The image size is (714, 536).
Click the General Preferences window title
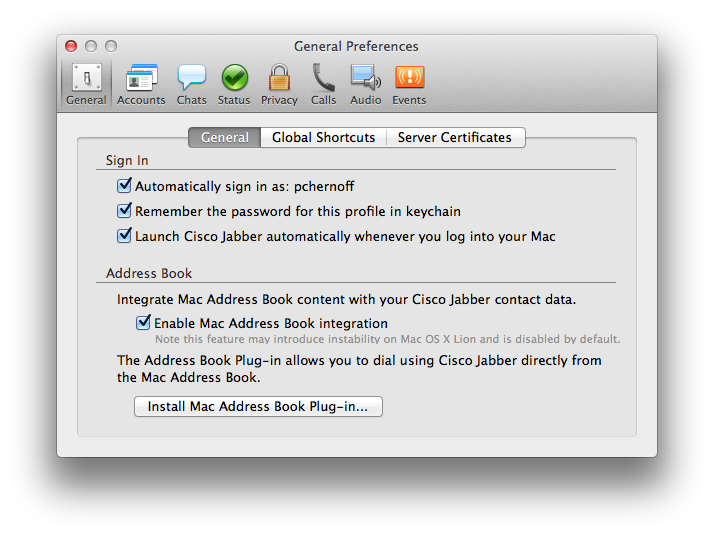356,46
